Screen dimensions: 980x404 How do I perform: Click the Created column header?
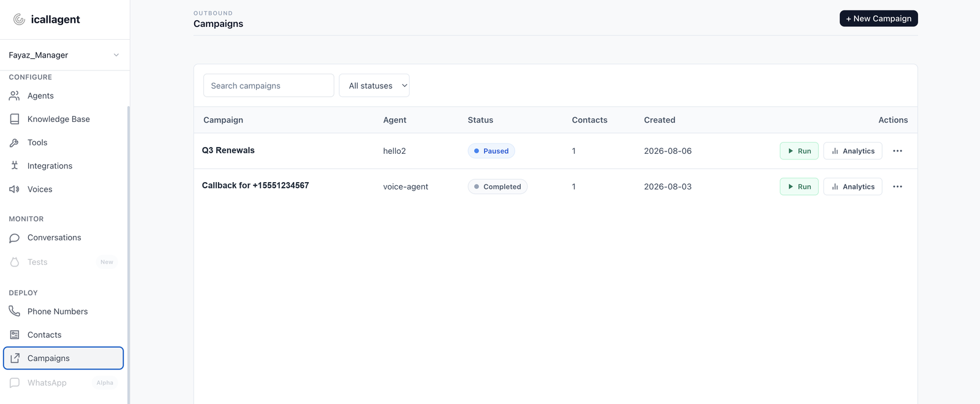point(660,120)
